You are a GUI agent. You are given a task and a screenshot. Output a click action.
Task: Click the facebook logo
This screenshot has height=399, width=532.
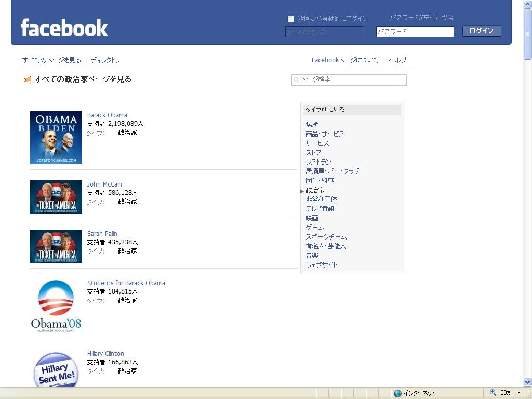point(64,28)
